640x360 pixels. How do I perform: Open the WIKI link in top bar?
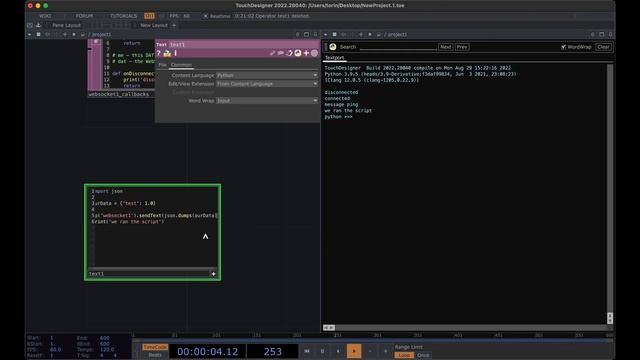45,16
